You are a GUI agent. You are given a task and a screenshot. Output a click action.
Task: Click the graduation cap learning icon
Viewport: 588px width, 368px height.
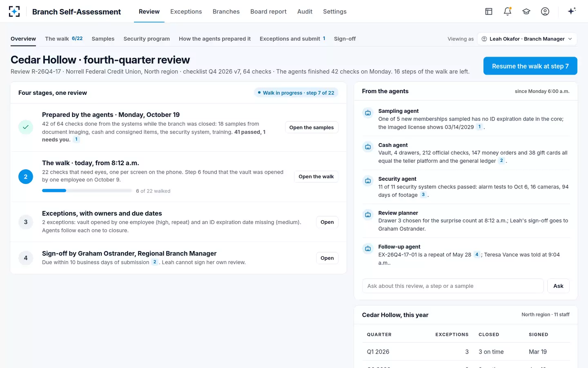[526, 11]
